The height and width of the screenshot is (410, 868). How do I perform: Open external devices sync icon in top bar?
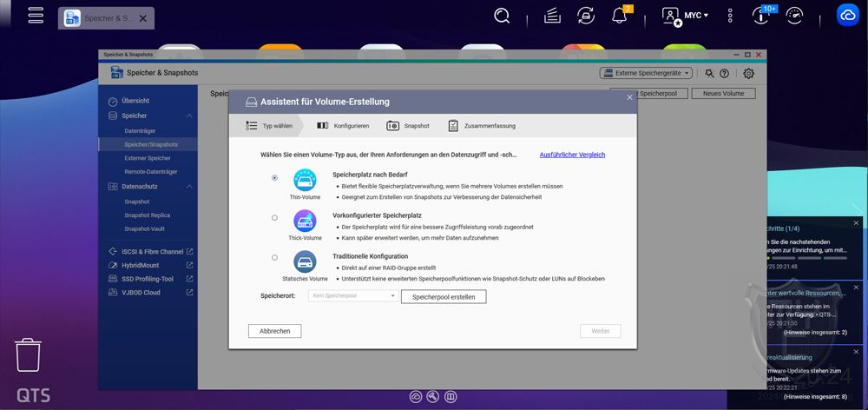point(585,16)
